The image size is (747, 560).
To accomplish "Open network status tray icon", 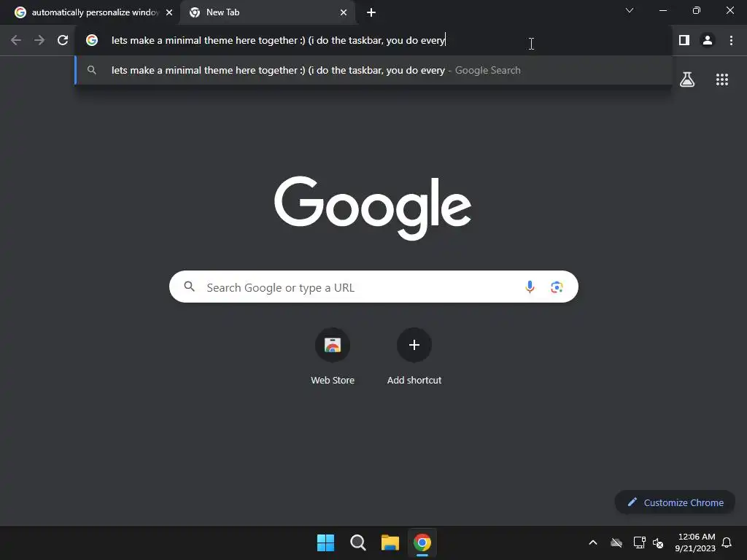I will click(639, 542).
